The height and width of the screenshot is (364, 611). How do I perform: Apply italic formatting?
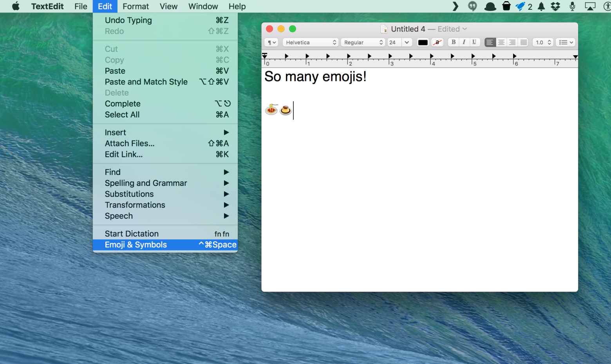tap(464, 42)
